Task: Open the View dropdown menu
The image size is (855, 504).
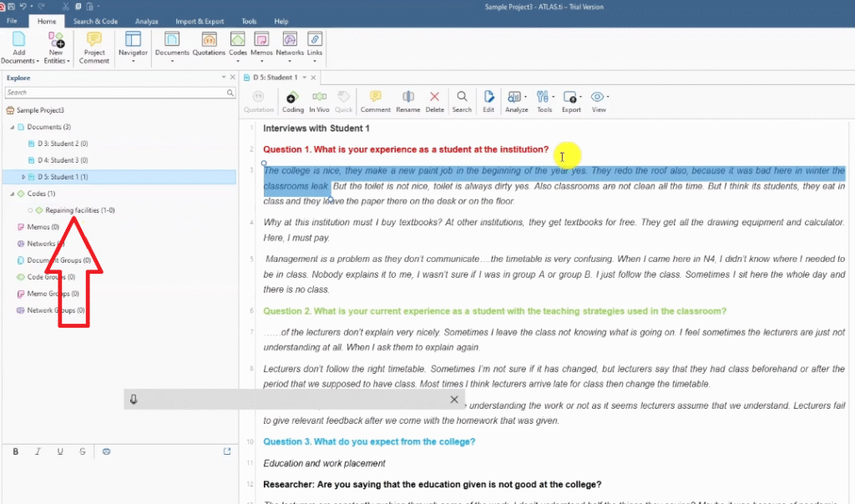Action: (x=599, y=101)
